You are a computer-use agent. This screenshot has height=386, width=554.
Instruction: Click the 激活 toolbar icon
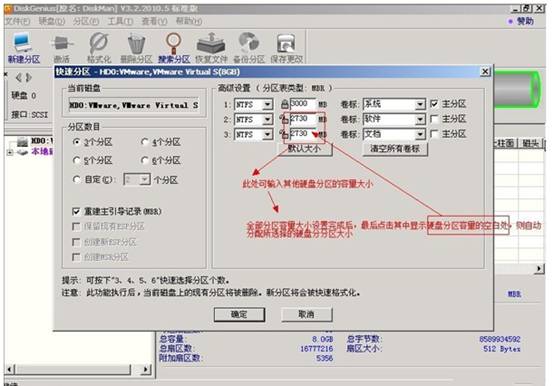(62, 48)
